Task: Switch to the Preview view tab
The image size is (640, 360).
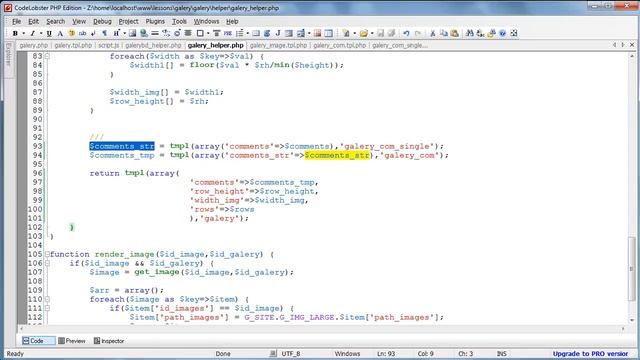Action: (72, 341)
